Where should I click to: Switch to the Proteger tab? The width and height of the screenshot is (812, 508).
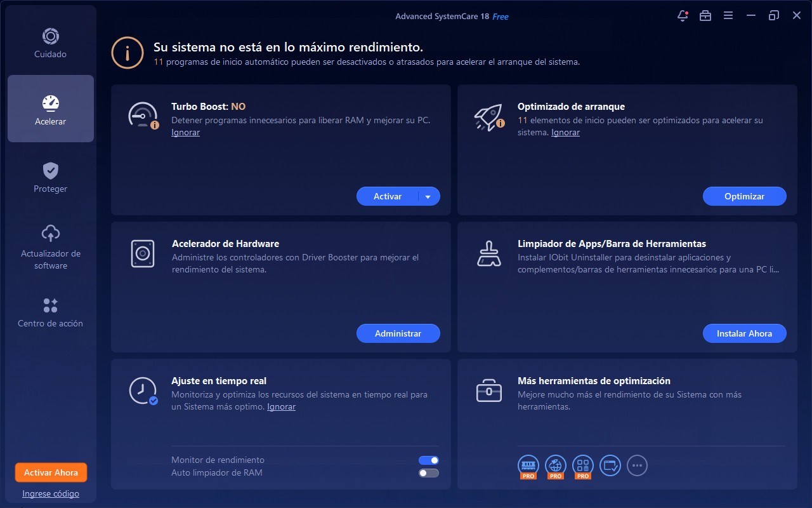point(51,177)
